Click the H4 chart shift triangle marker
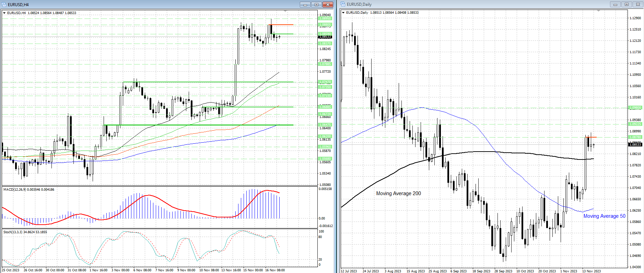This screenshot has height=273, width=644. tap(285, 11)
